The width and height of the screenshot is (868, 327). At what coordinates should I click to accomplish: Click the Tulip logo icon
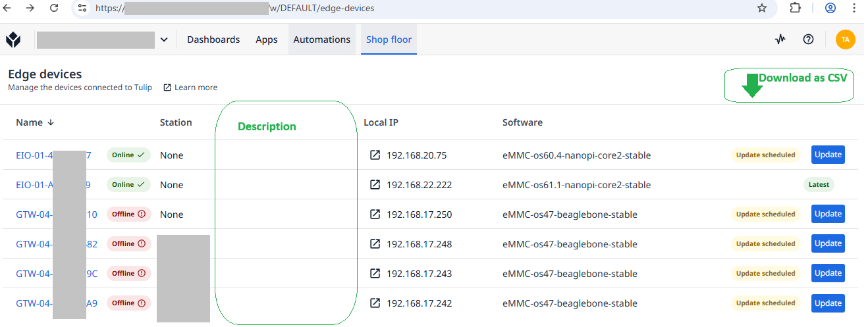[x=13, y=40]
